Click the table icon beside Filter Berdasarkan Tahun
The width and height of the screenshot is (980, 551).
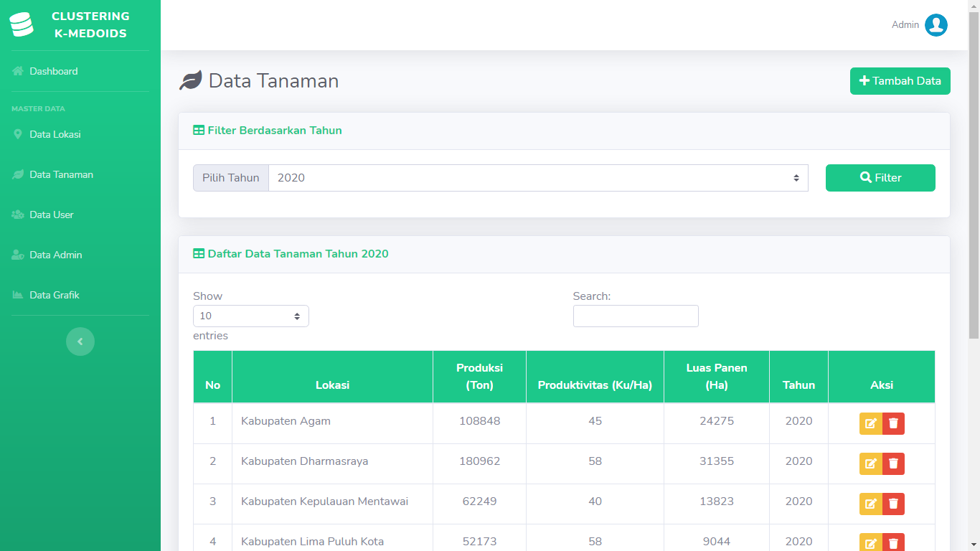(x=197, y=130)
